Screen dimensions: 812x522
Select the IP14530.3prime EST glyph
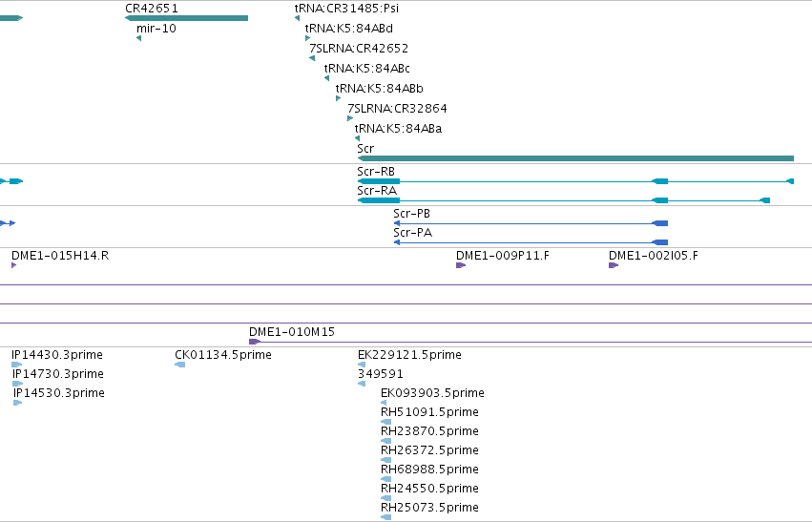click(17, 403)
